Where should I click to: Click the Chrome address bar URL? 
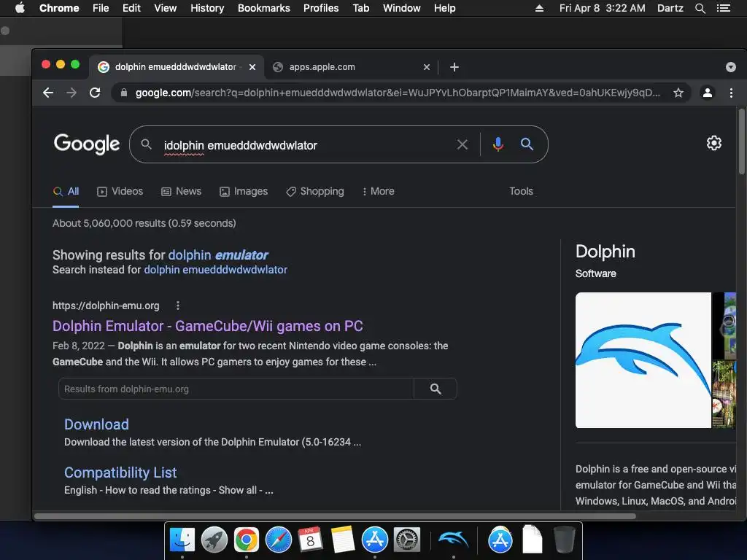click(x=398, y=93)
